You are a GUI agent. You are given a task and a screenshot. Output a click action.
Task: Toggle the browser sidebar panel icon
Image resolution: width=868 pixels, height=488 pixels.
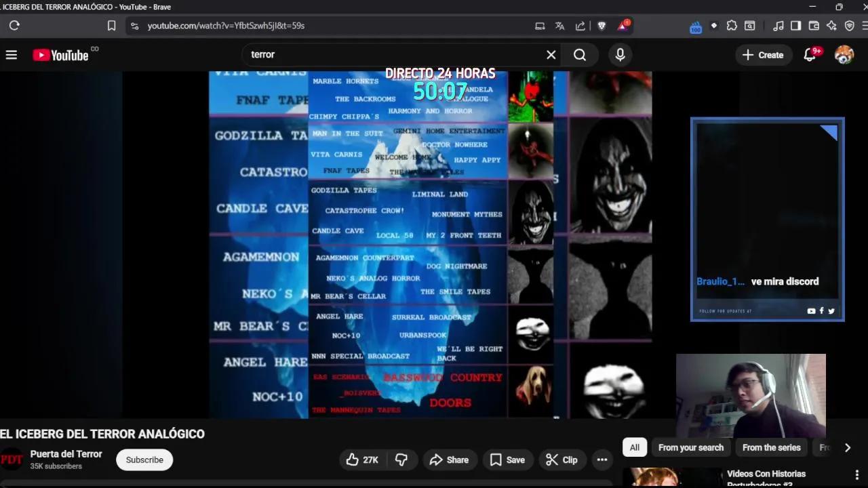(x=796, y=26)
